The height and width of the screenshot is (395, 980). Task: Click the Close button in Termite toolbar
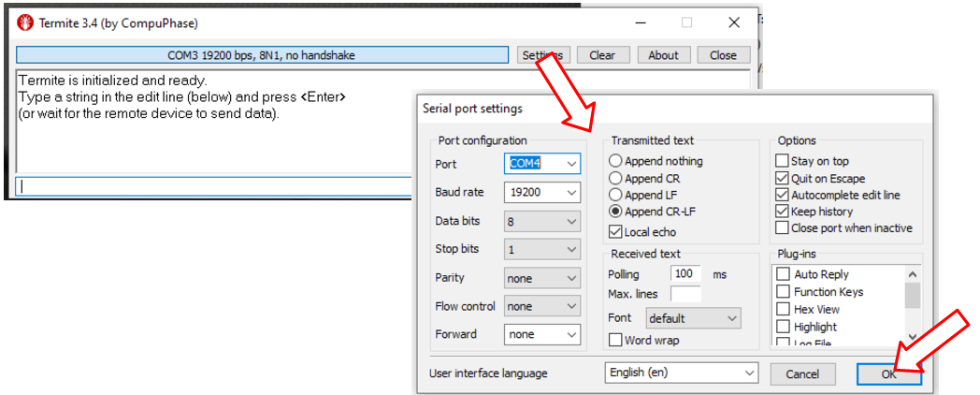723,55
